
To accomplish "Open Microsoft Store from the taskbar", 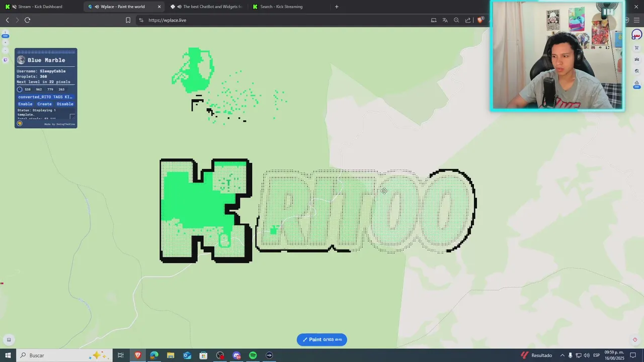I will [x=203, y=355].
